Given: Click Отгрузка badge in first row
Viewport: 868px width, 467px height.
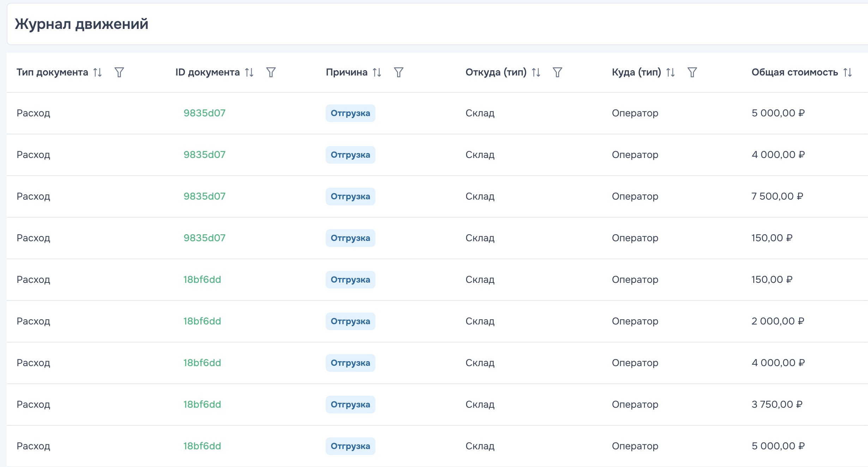Looking at the screenshot, I should click(350, 113).
